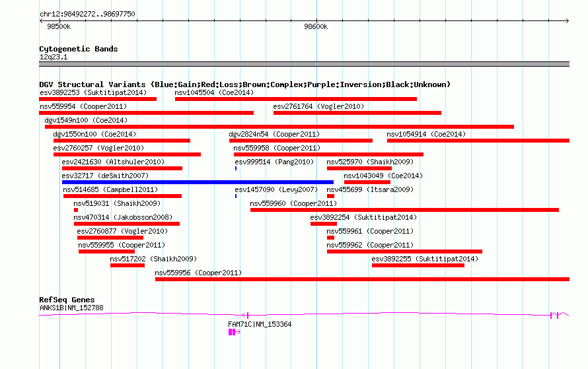Click the DGV Structural Variants track title
Image resolution: width=588 pixels, height=369 pixels.
coord(245,84)
